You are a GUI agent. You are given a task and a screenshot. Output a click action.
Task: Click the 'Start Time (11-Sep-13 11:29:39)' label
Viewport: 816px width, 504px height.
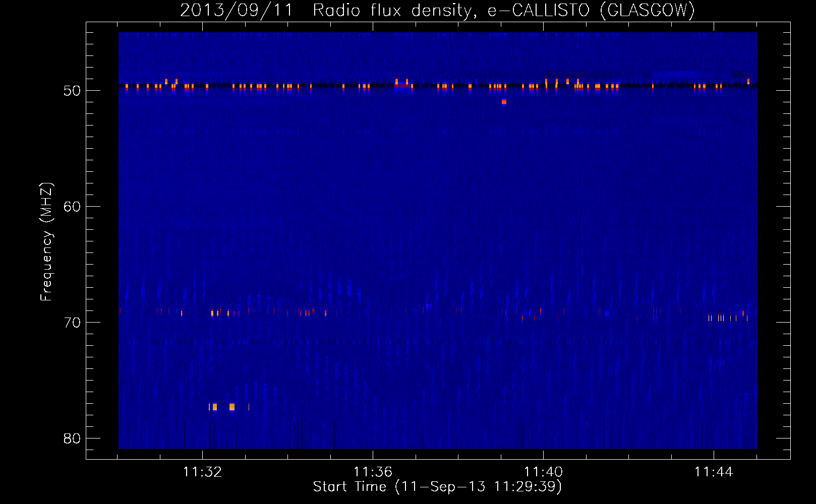pyautogui.click(x=437, y=487)
